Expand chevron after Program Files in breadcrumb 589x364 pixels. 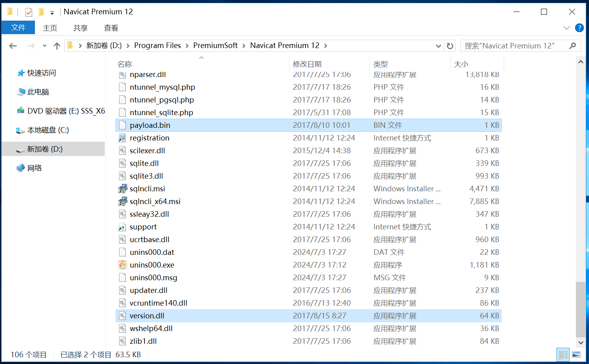[x=187, y=46]
